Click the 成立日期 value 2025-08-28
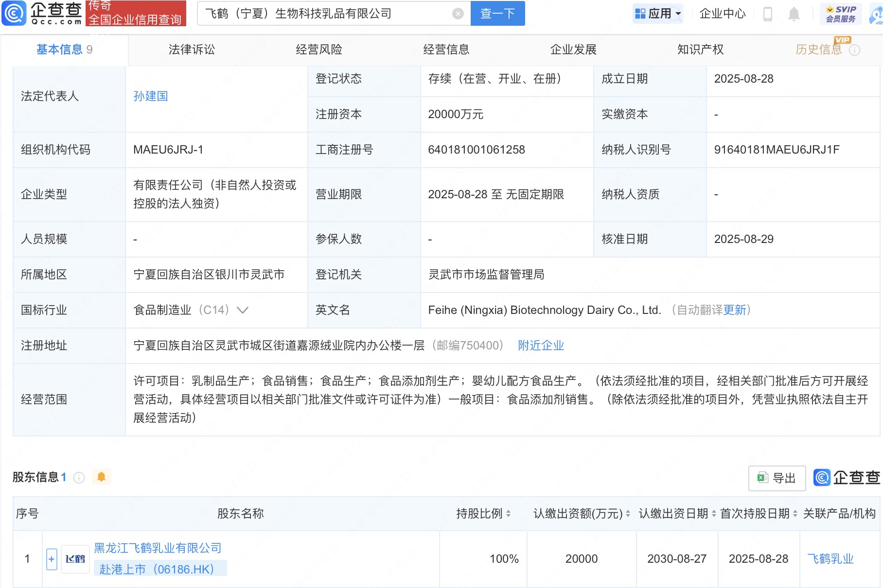883x588 pixels. tap(743, 79)
